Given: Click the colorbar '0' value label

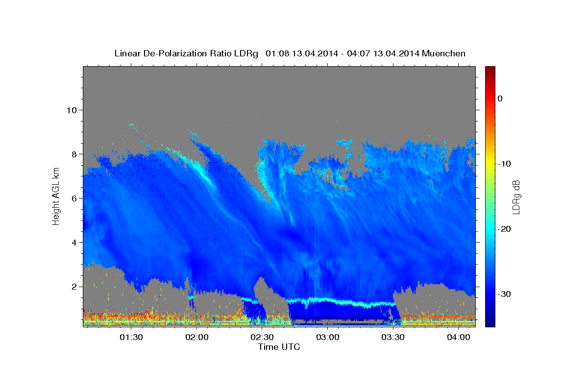Looking at the screenshot, I should (x=500, y=98).
